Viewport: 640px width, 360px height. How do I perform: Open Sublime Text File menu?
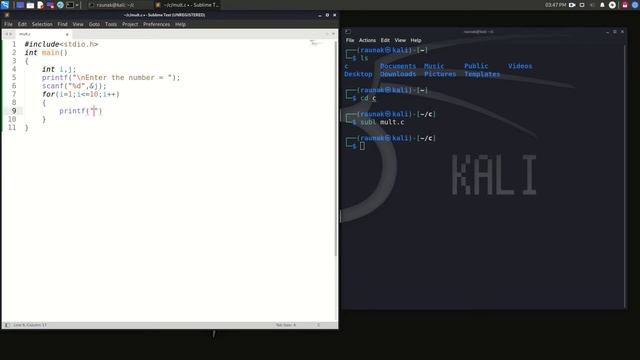click(x=8, y=24)
